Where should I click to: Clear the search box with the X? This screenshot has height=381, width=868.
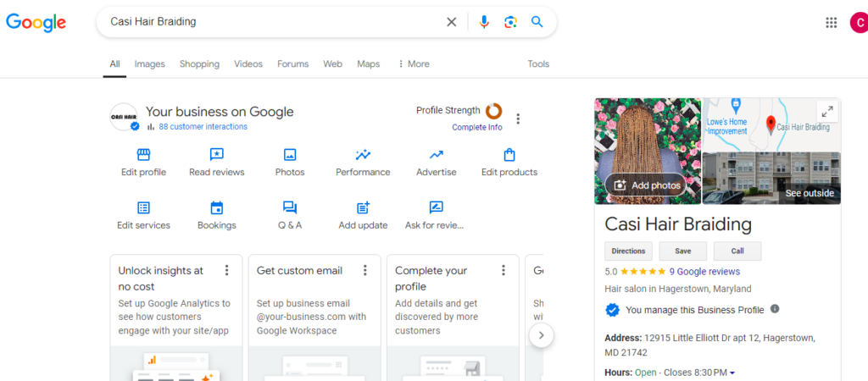coord(452,22)
